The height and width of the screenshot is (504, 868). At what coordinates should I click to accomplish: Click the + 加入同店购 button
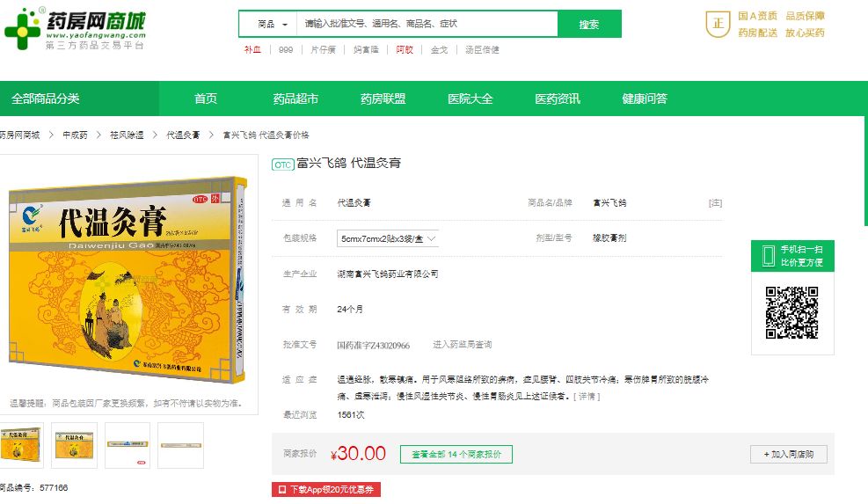789,454
